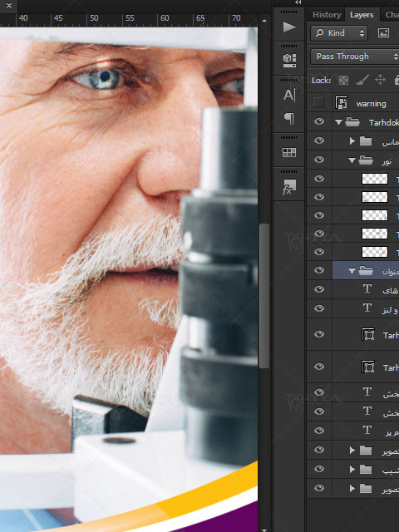Image resolution: width=399 pixels, height=532 pixels.
Task: Select the و لنز layer name
Action: [x=390, y=309]
